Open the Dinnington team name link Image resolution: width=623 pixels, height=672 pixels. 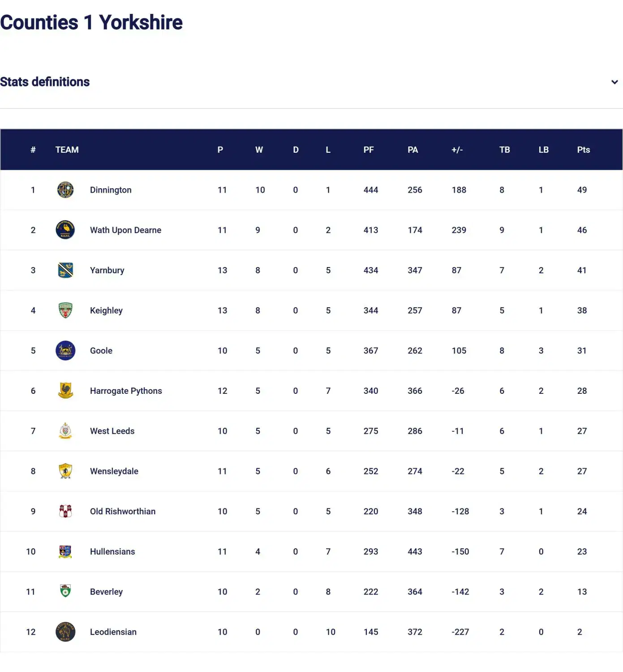coord(111,190)
